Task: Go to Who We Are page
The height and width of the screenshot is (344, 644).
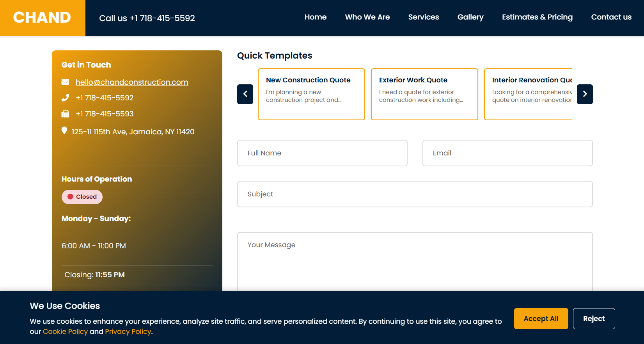Action: [x=367, y=17]
